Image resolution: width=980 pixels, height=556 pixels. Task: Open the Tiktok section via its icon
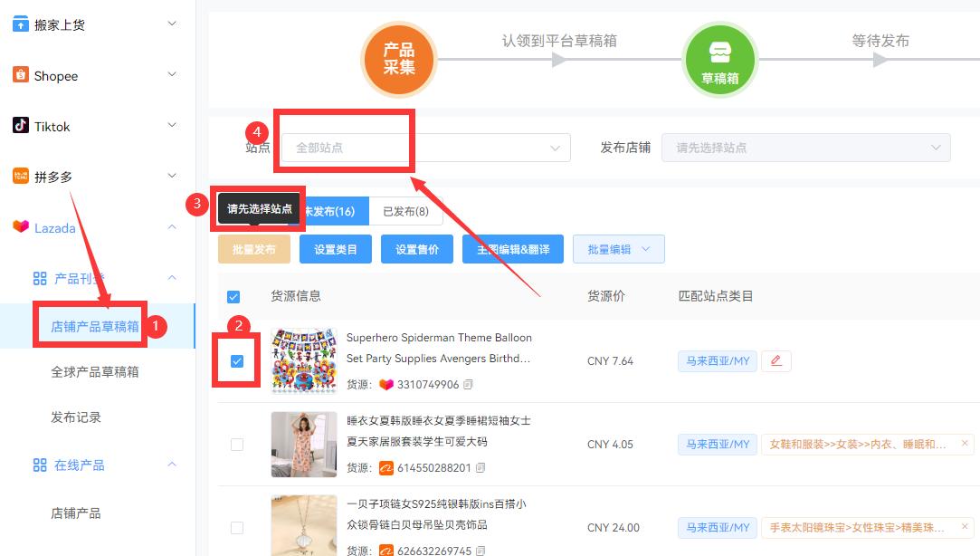pos(23,126)
